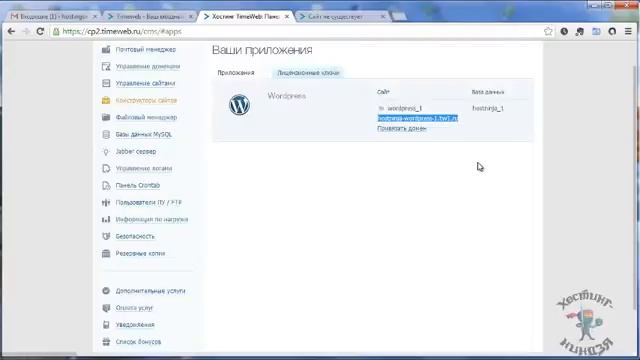Open the Управление сайтами link

tap(145, 83)
